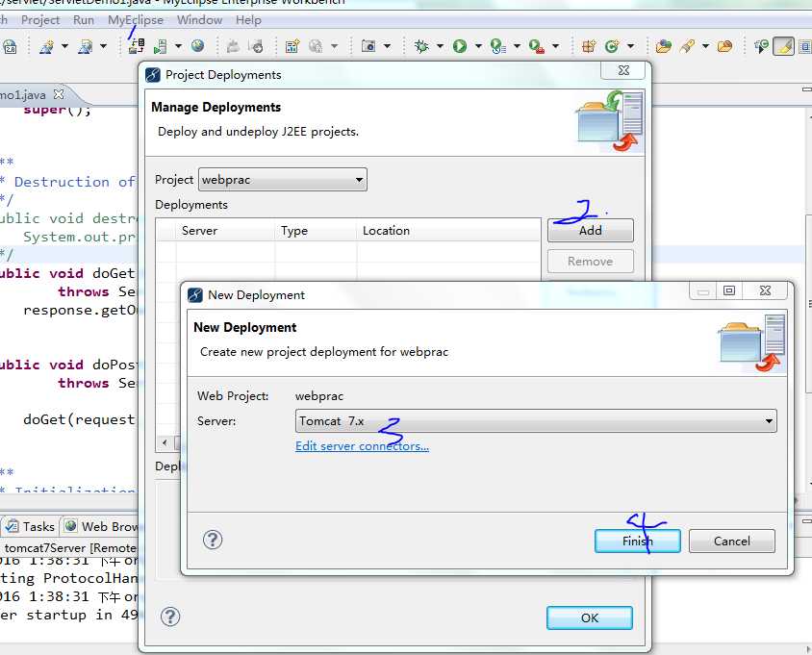Close the ServletDemo1.java editor tab
812x655 pixels.
(x=59, y=94)
